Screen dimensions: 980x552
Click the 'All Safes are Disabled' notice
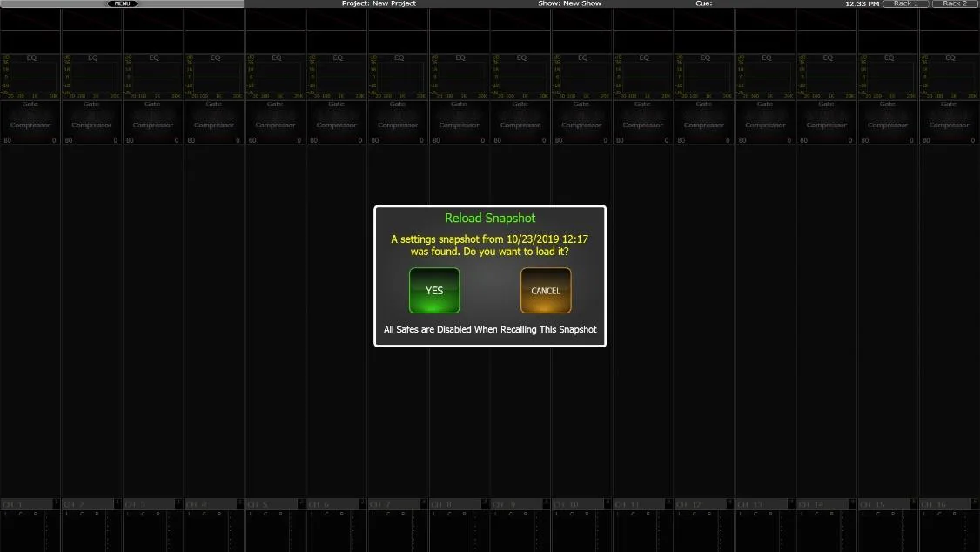(x=490, y=329)
